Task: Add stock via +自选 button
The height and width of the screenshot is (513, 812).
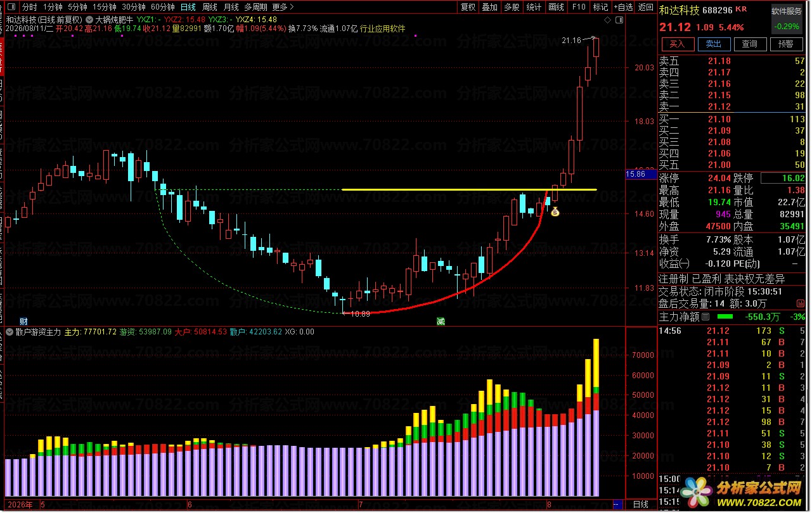Action: pos(623,7)
